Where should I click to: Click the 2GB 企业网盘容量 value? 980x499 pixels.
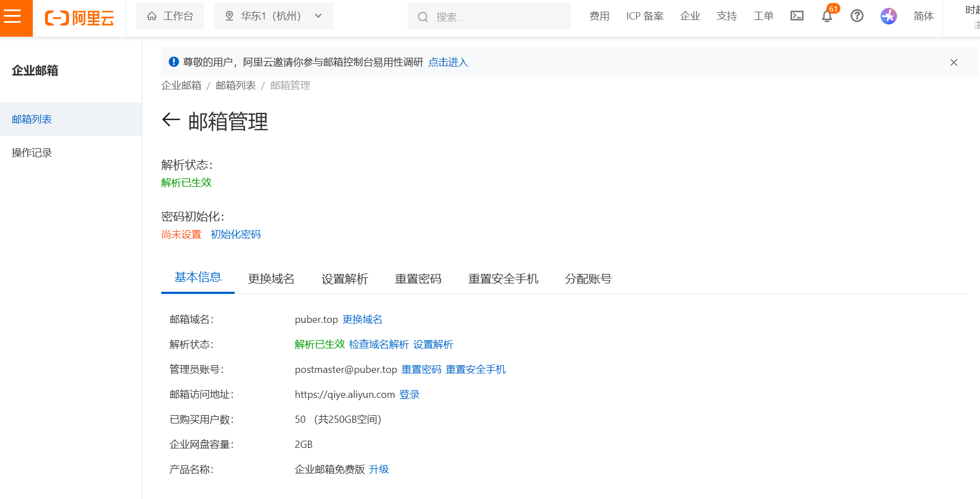tap(304, 444)
